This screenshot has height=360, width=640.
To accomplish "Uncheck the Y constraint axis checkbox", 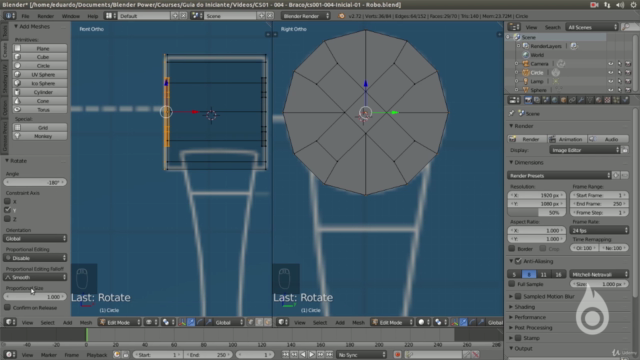I will click(7, 210).
